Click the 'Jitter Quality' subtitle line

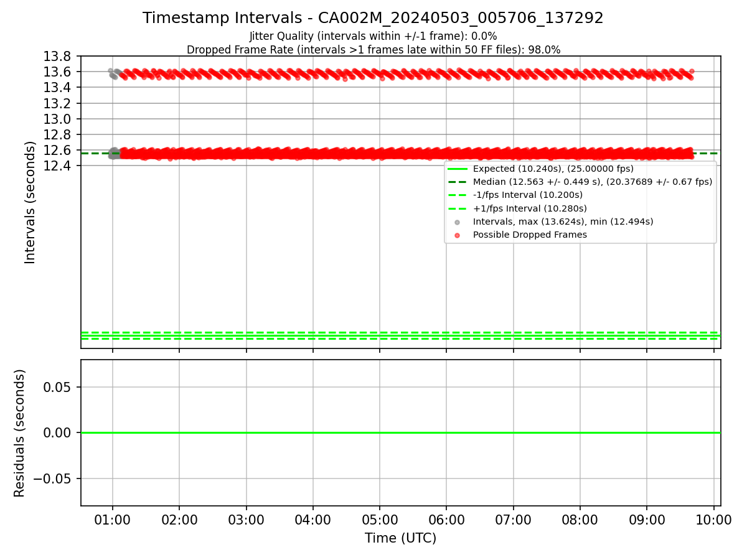373,37
